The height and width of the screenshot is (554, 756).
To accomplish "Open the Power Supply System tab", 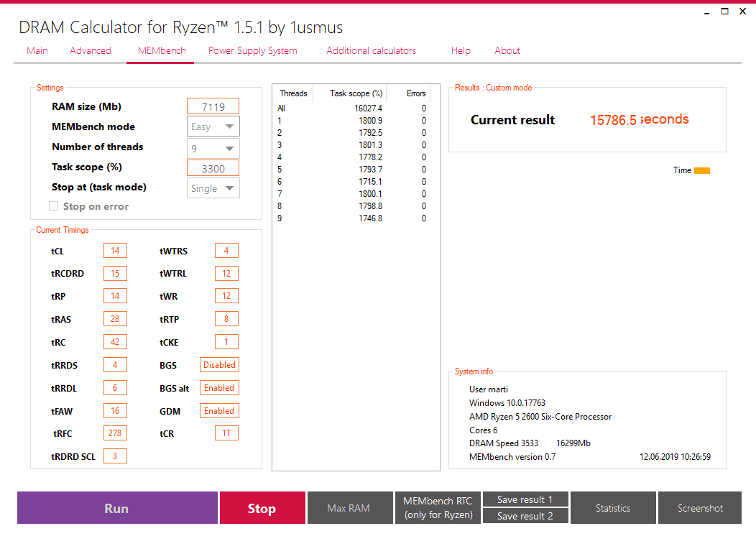I will click(x=253, y=50).
